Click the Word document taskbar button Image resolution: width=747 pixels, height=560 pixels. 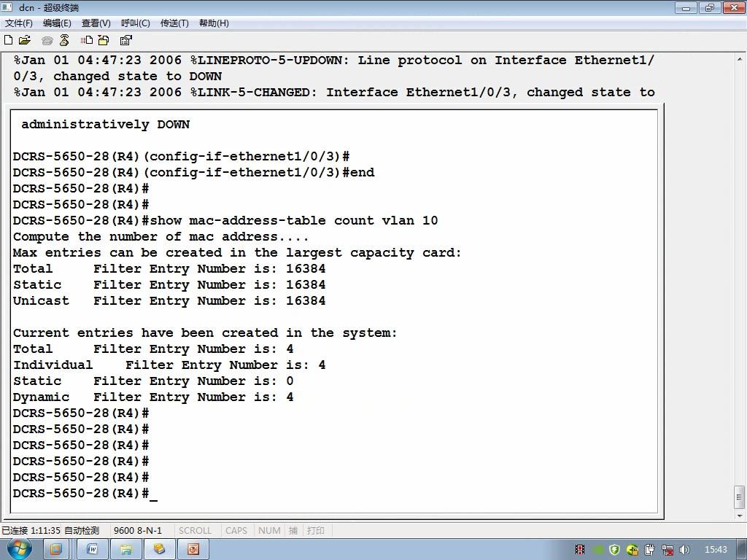93,550
